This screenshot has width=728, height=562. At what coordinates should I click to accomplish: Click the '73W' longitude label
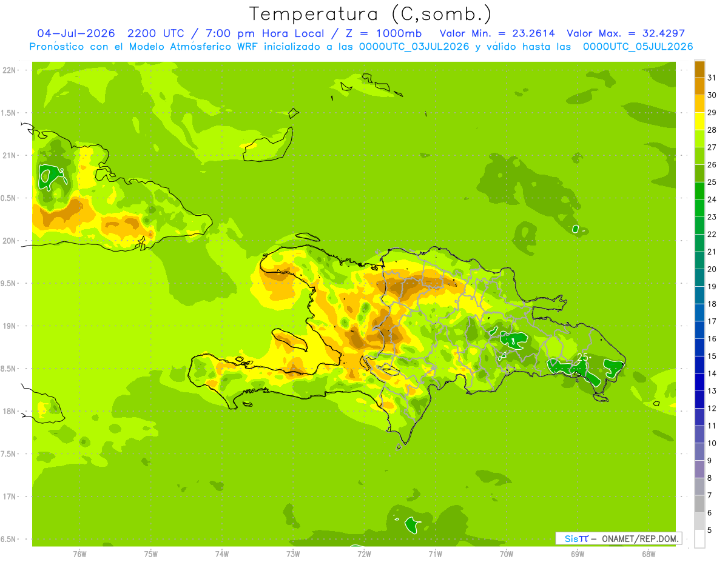pyautogui.click(x=293, y=554)
